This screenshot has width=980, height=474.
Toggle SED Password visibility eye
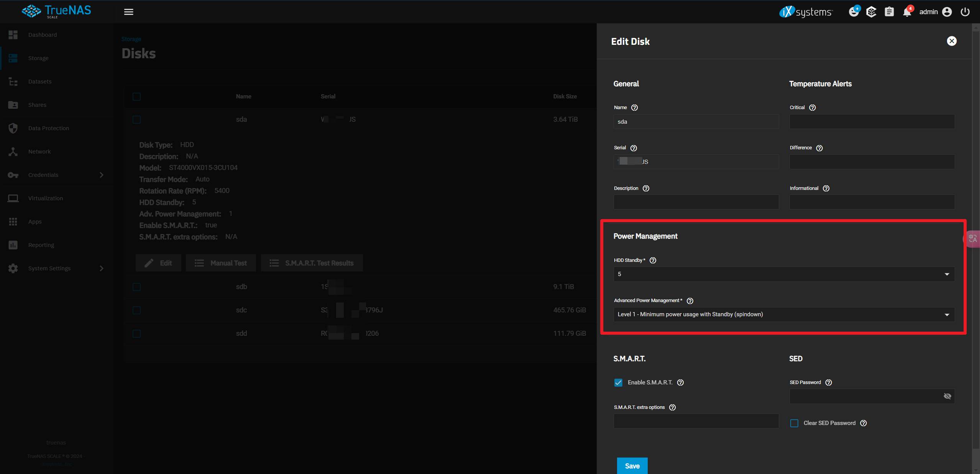point(947,396)
